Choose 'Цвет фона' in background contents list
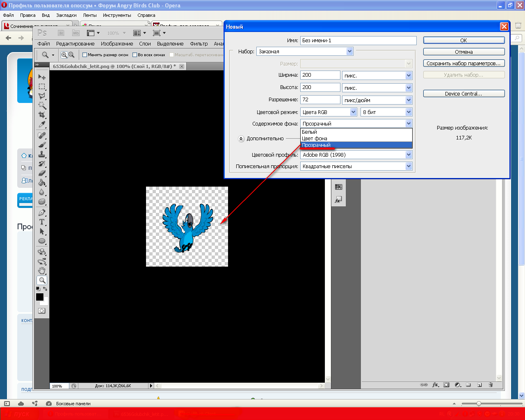 [x=356, y=139]
